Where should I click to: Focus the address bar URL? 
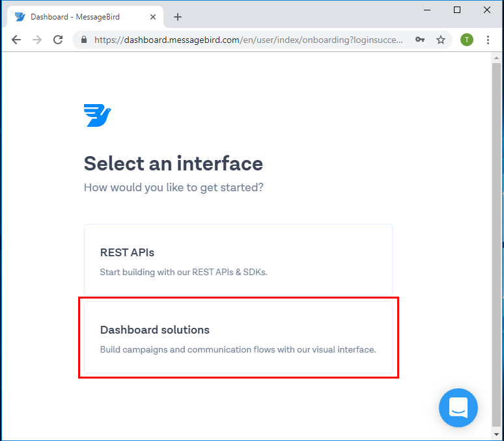247,40
